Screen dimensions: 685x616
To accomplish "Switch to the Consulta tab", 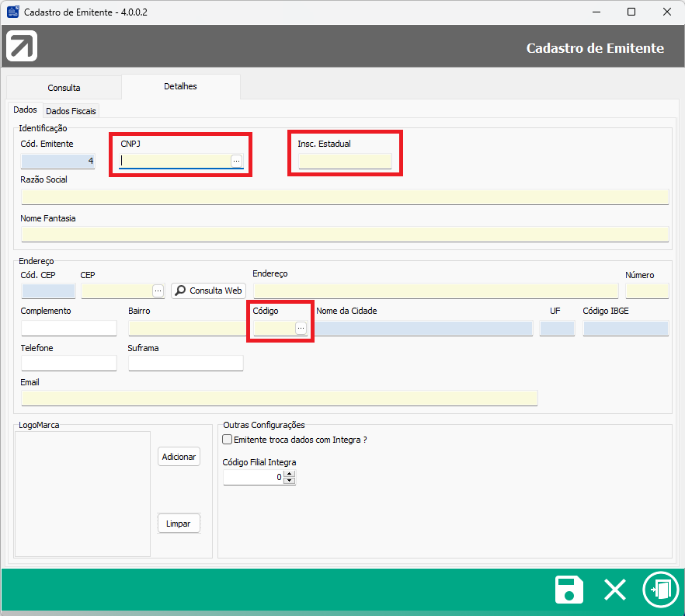I will pos(64,88).
